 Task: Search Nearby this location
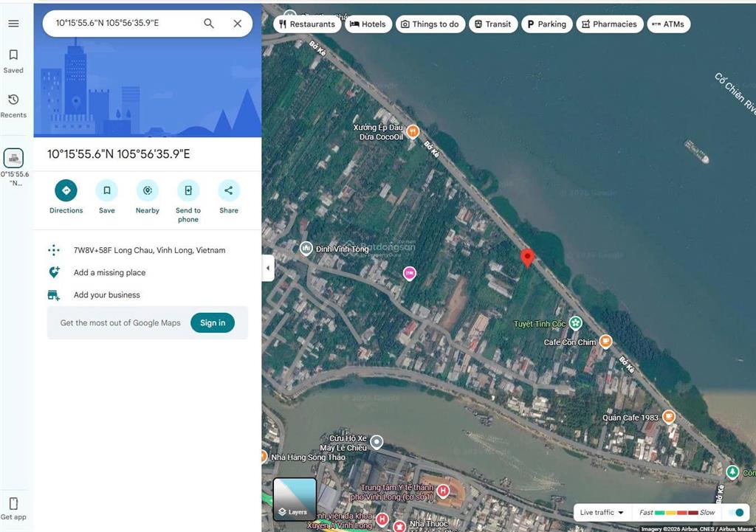[148, 196]
